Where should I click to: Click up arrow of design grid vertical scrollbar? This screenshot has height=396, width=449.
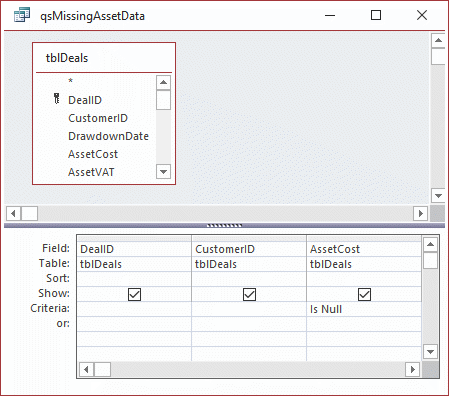coord(430,245)
